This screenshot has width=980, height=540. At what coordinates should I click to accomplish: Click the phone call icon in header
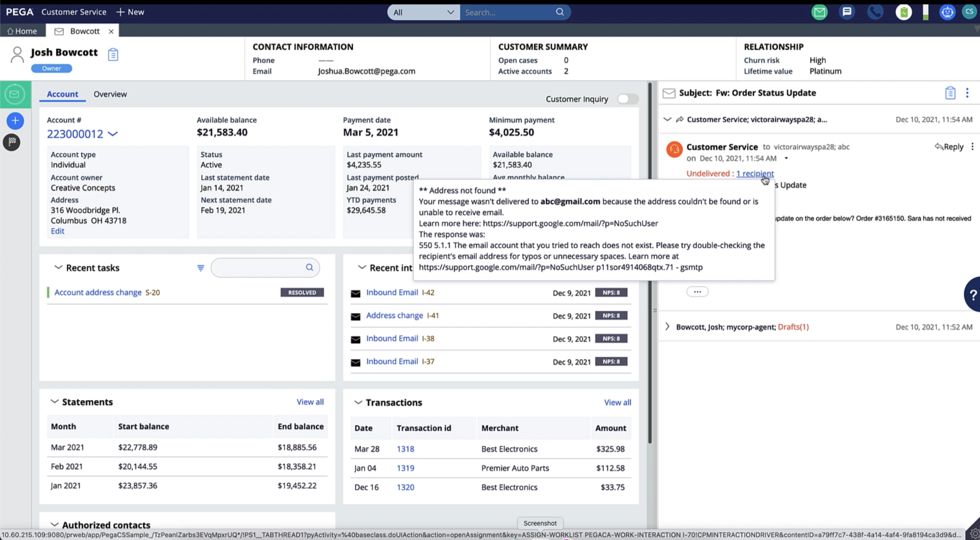(x=875, y=12)
